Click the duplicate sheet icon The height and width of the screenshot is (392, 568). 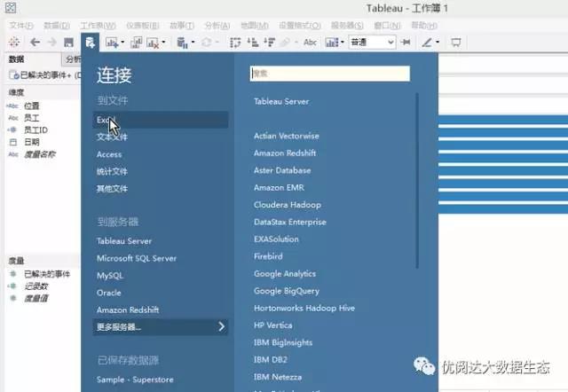(136, 43)
